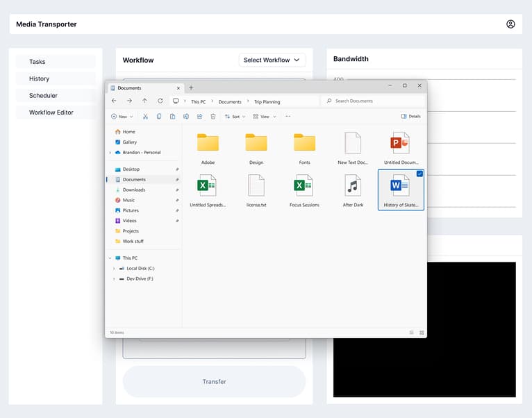Click the Cut scissors icon
This screenshot has width=532, height=418.
click(145, 117)
